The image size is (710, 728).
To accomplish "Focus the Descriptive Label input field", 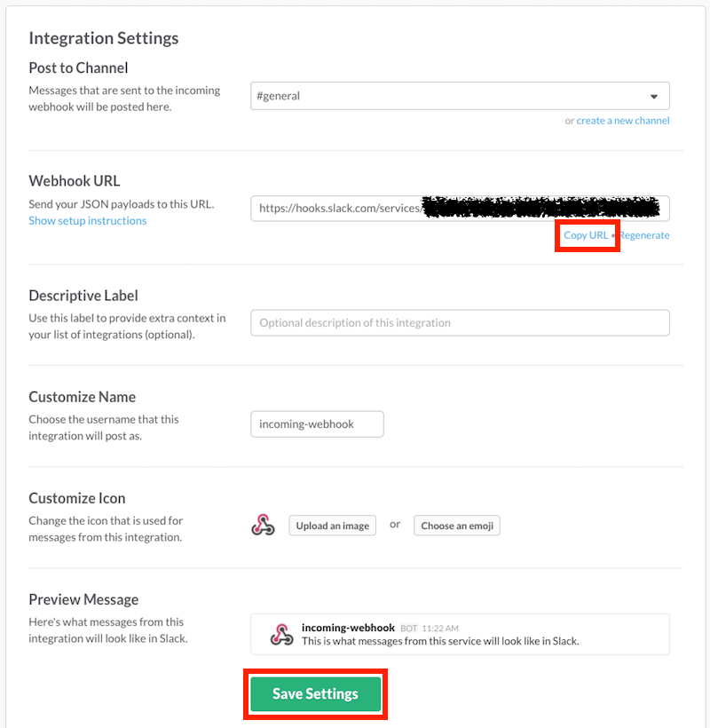I will [460, 322].
